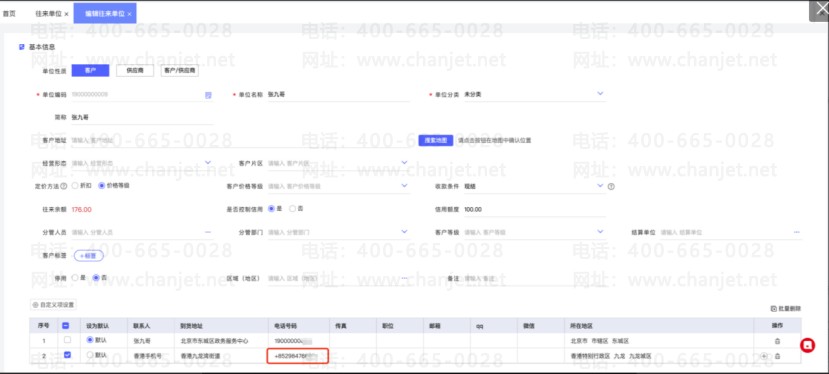Open the 客户价格等级 dropdown
This screenshot has width=829, height=374.
[x=404, y=186]
